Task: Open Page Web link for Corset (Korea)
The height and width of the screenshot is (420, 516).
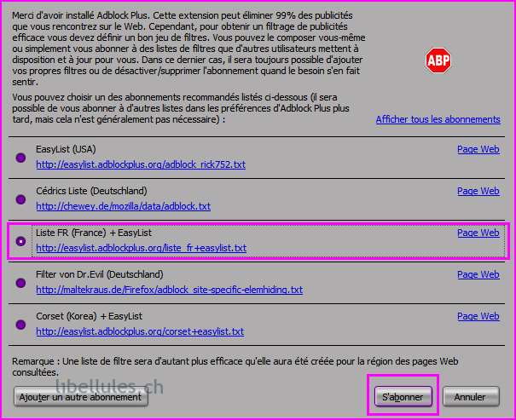Action: 478,316
